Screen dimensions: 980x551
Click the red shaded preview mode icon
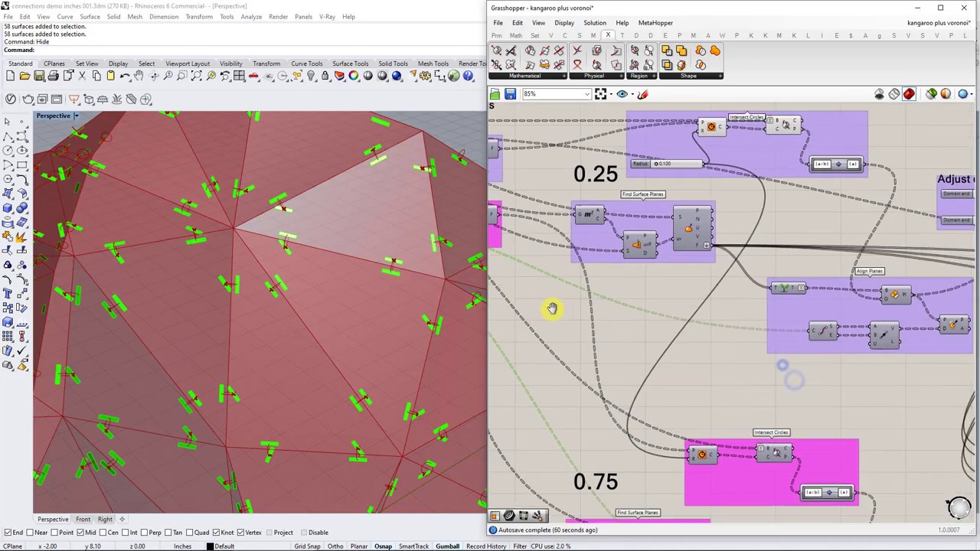pyautogui.click(x=909, y=94)
